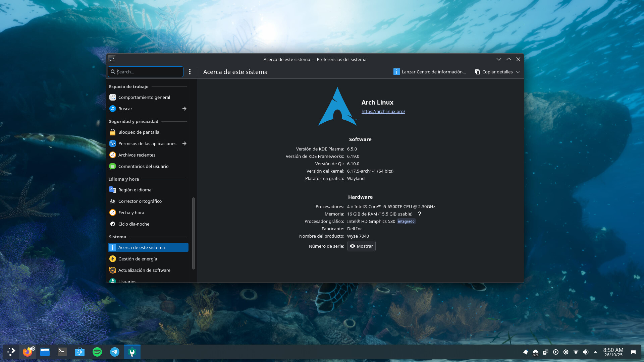
Task: Click the volume icon in the system tray
Action: [x=586, y=352]
